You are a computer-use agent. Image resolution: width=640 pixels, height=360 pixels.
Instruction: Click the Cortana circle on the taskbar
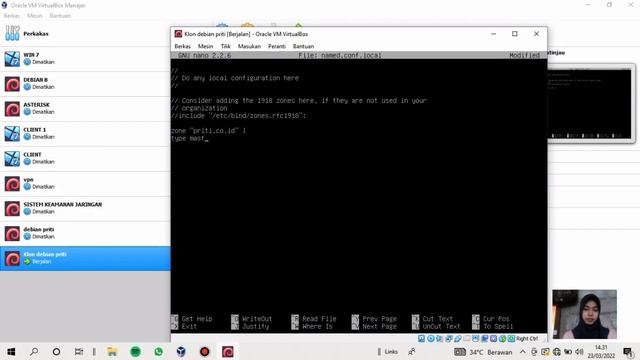point(56,351)
